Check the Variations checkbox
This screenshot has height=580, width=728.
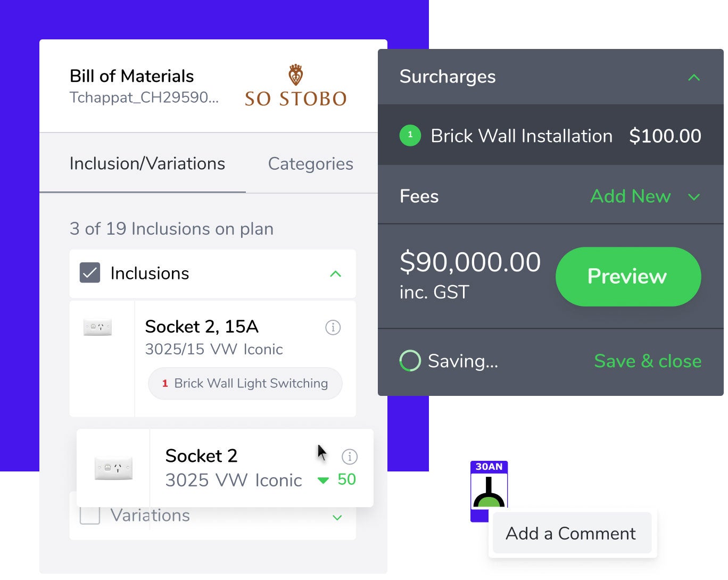coord(90,515)
